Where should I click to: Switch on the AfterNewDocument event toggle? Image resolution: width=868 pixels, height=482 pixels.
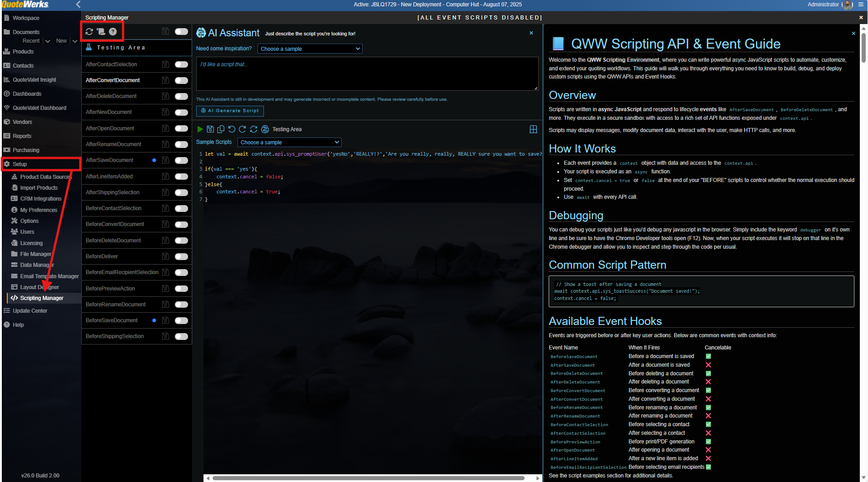pyautogui.click(x=181, y=112)
